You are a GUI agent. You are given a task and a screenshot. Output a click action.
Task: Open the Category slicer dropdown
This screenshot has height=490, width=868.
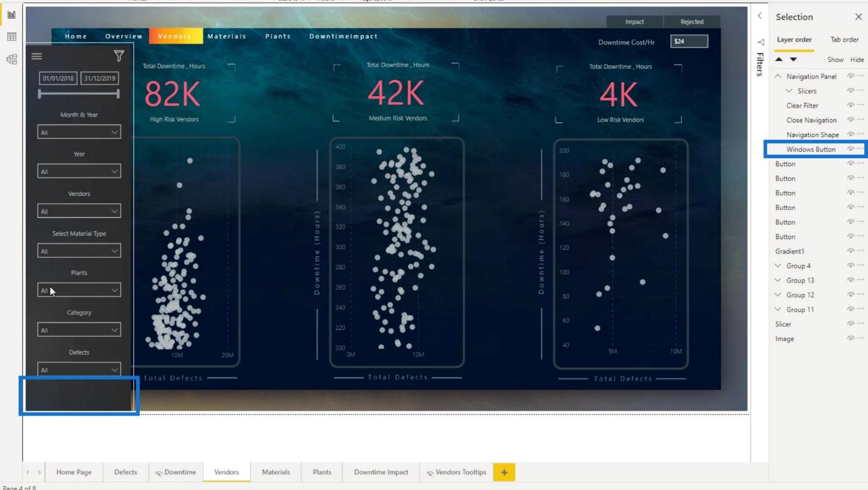[79, 330]
